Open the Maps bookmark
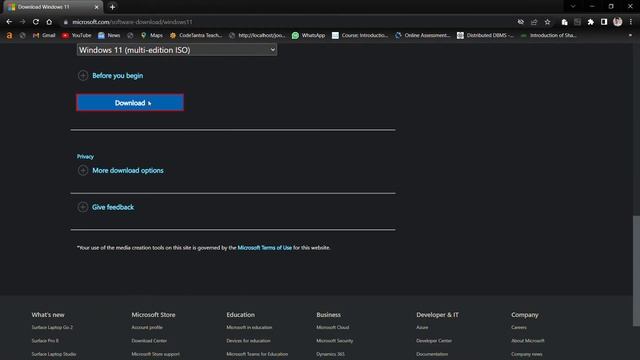640x360 pixels. (152, 36)
